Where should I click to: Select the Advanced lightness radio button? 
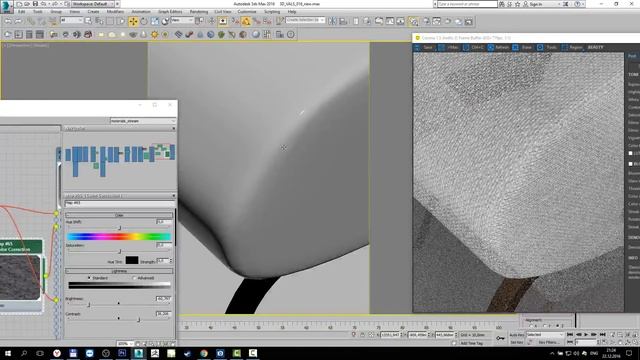point(134,278)
